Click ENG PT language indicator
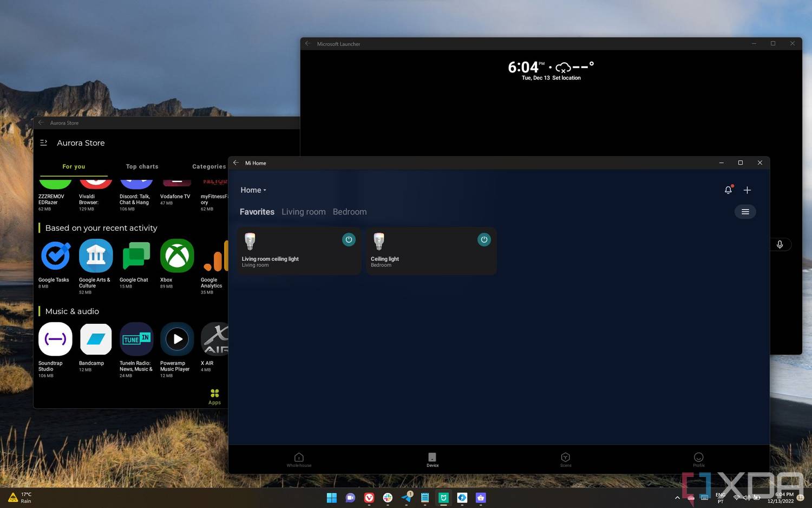The width and height of the screenshot is (812, 508). pos(721,498)
